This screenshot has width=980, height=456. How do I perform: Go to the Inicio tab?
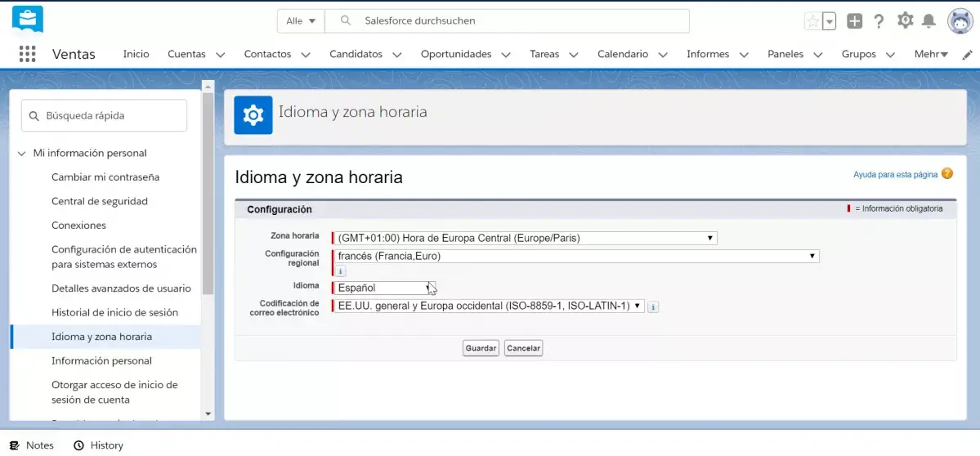click(x=136, y=55)
